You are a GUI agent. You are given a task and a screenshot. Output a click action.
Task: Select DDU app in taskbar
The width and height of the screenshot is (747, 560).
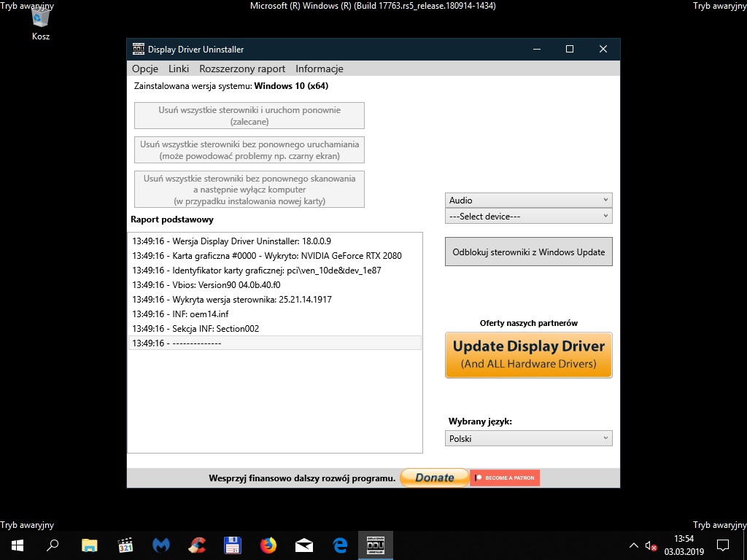(376, 545)
